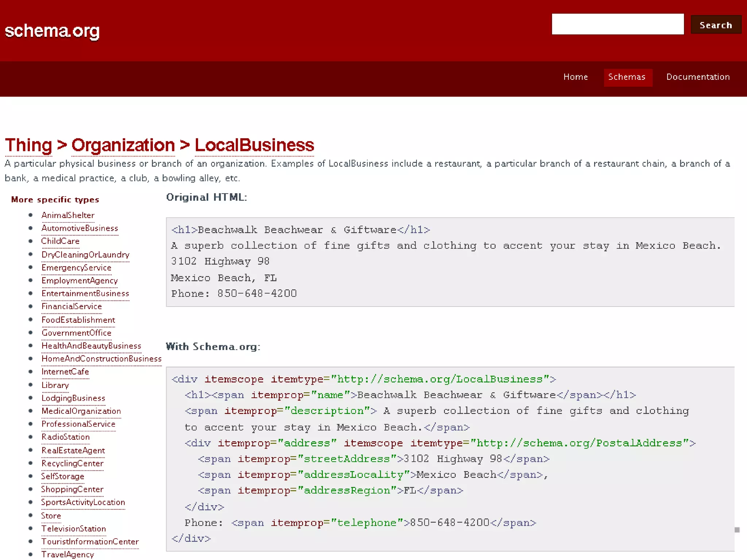The height and width of the screenshot is (560, 747).
Task: Open the HealthAndBeautyBusiness type
Action: 91,346
